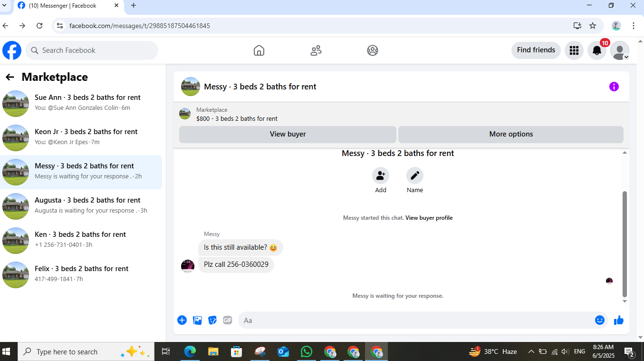This screenshot has height=361, width=644.
Task: Open the conversation information icon
Action: (614, 87)
